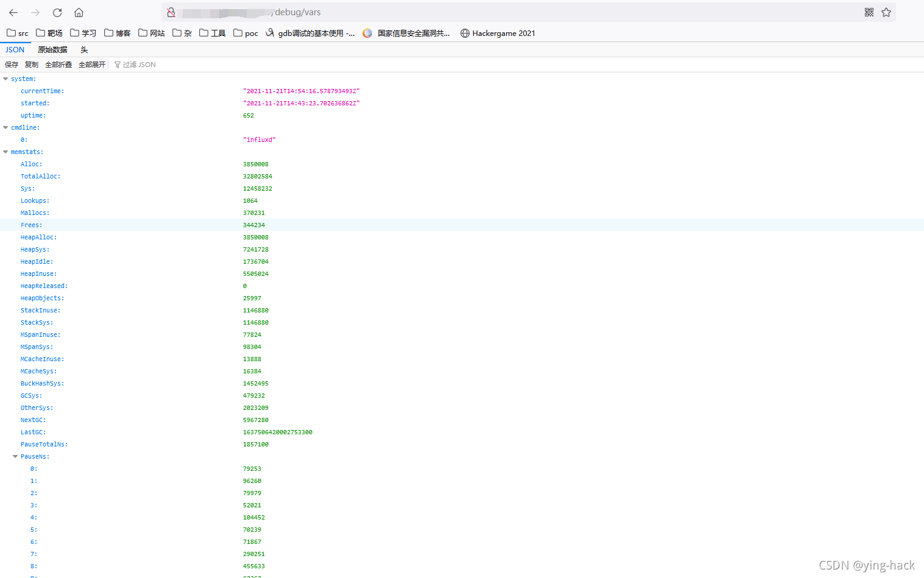Viewport: 924px width, 578px height.
Task: Open the QR code icon in address bar
Action: pyautogui.click(x=869, y=12)
